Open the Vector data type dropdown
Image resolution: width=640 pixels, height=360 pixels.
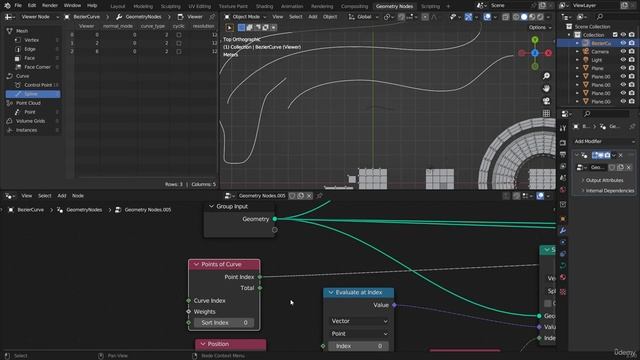(359, 321)
